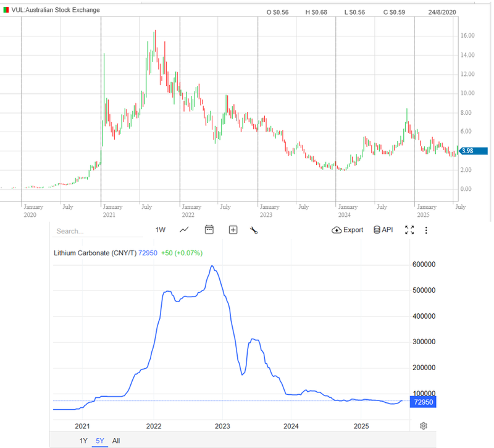Open the calendar date range picker
494x448 pixels.
[x=209, y=230]
